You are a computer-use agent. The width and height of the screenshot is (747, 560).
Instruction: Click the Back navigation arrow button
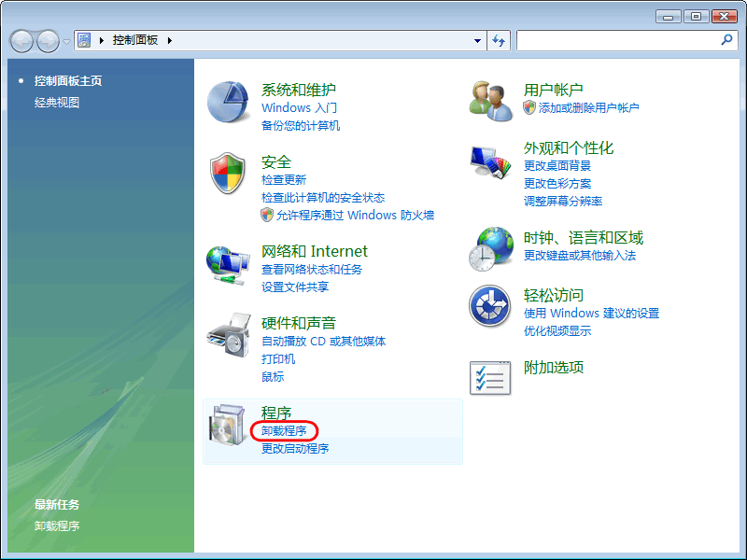[x=21, y=41]
